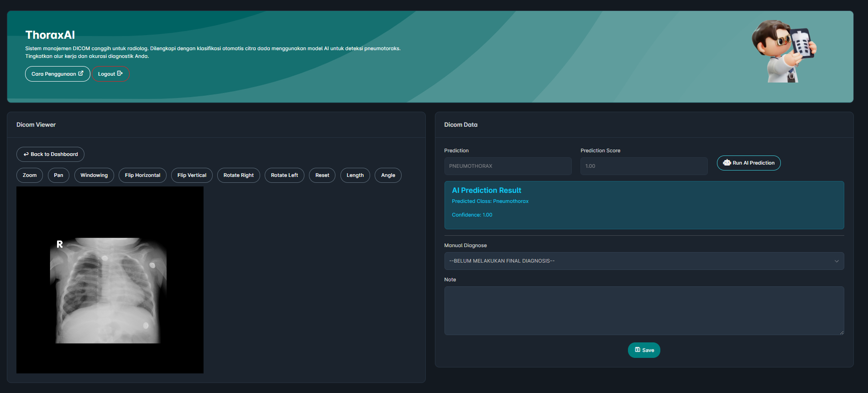Click inside the Note text area
Screen dimensions: 868x393
[643, 310]
